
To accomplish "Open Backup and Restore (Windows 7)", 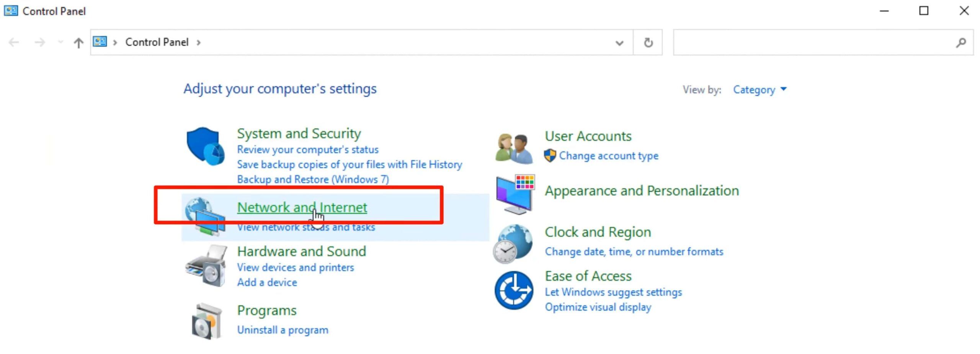I will coord(313,179).
